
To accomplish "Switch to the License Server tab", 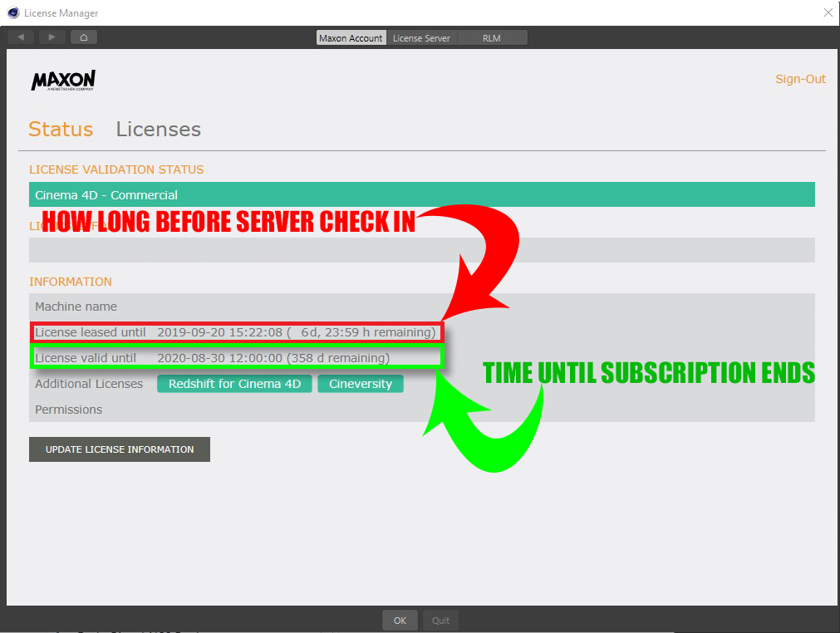I will pyautogui.click(x=421, y=38).
